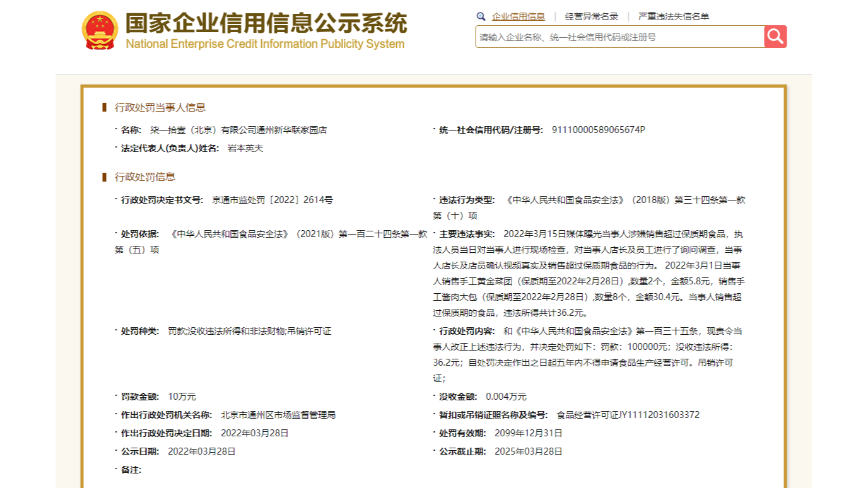This screenshot has width=868, height=488.
Task: Focus the enterprise name search input field
Action: [x=619, y=37]
